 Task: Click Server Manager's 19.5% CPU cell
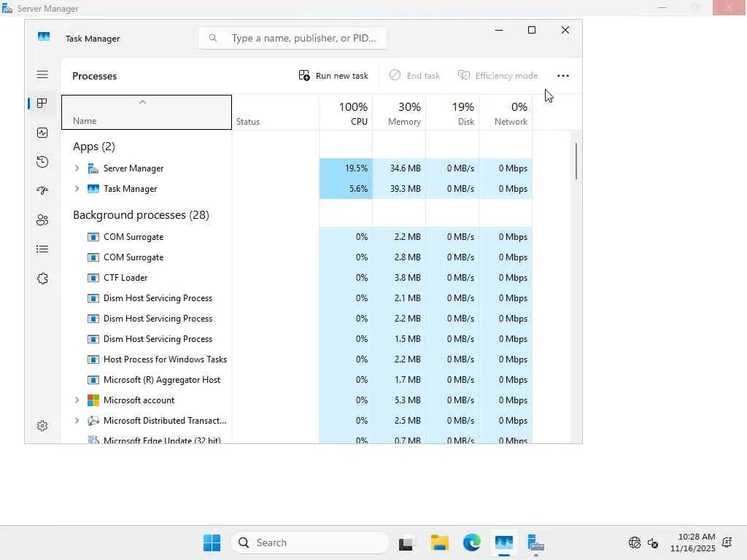point(346,168)
